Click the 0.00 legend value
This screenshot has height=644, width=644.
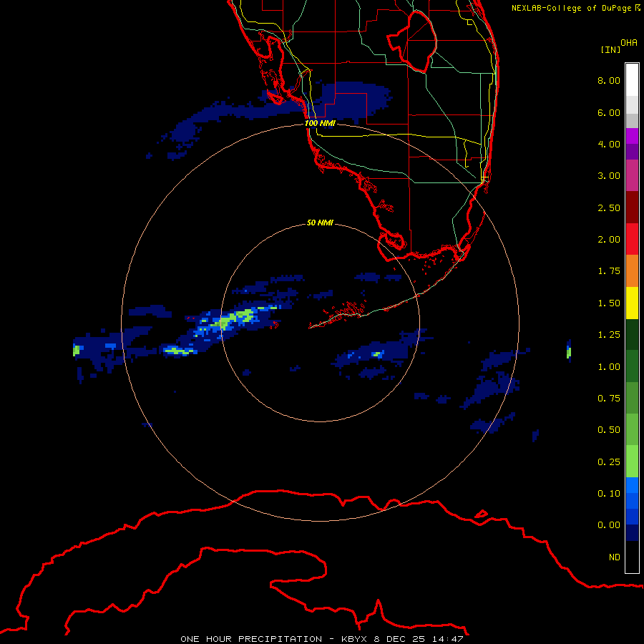pos(609,525)
